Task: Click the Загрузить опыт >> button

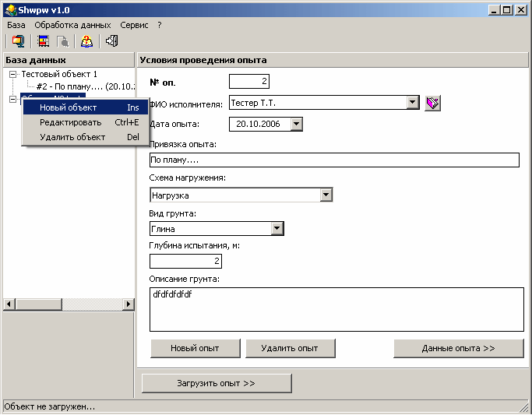Action: pyautogui.click(x=217, y=383)
